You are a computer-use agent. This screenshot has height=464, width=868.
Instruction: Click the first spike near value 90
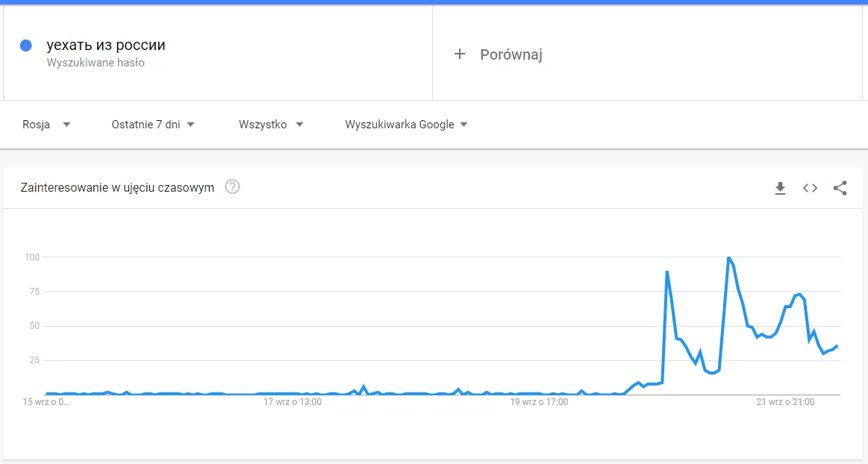tap(667, 272)
